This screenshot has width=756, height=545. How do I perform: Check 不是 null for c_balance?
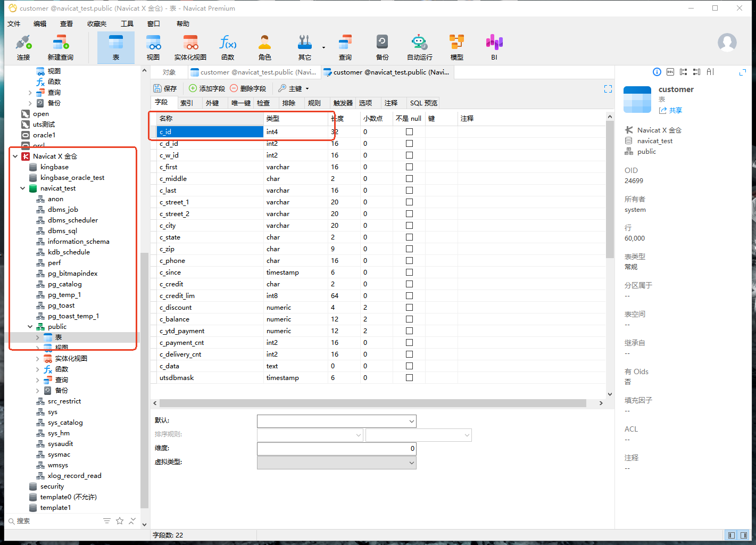tap(409, 319)
